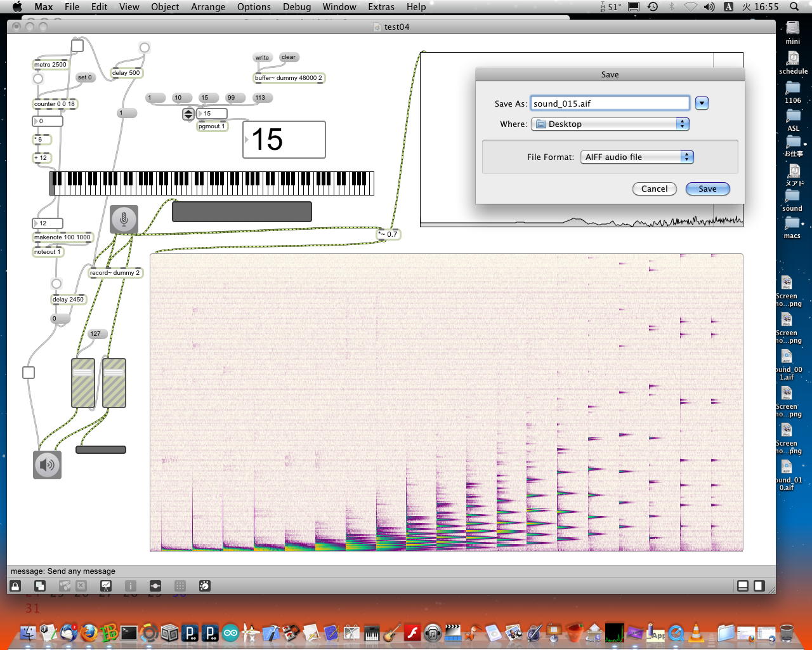Open Activity Monitor graph icon in Dock

[x=614, y=632]
